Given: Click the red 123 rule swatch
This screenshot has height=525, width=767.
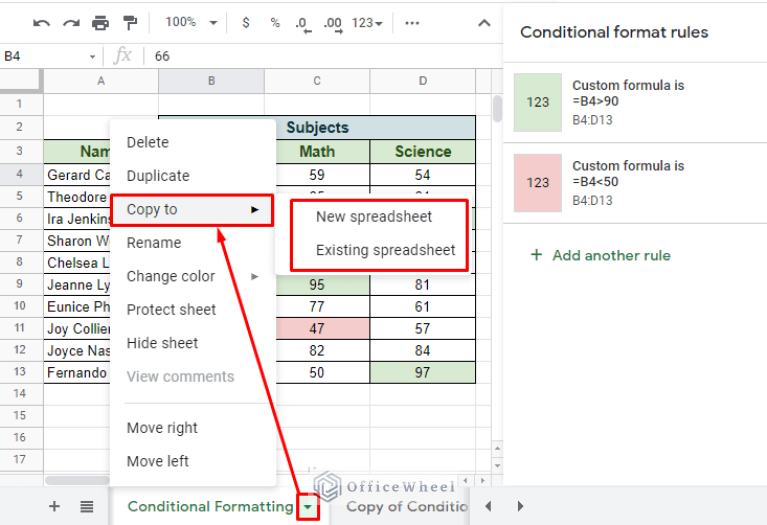Looking at the screenshot, I should point(538,182).
